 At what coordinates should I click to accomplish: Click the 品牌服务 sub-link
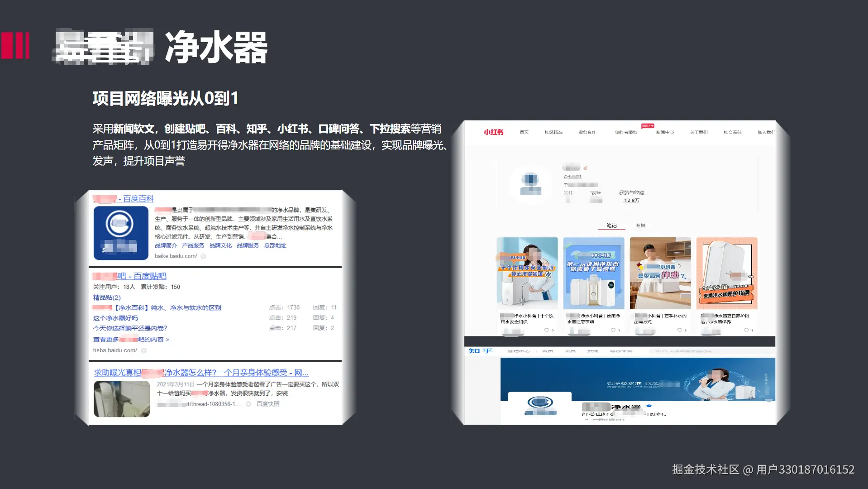click(x=248, y=245)
